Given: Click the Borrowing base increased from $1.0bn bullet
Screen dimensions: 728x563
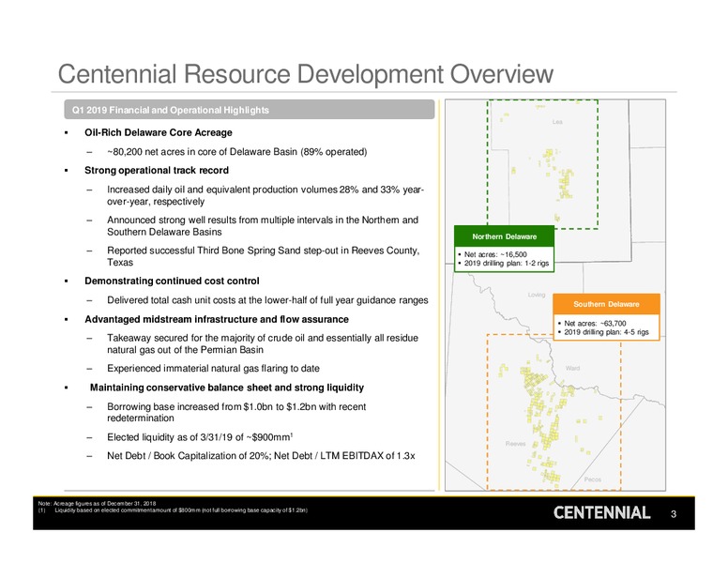Looking at the screenshot, I should tap(236, 412).
